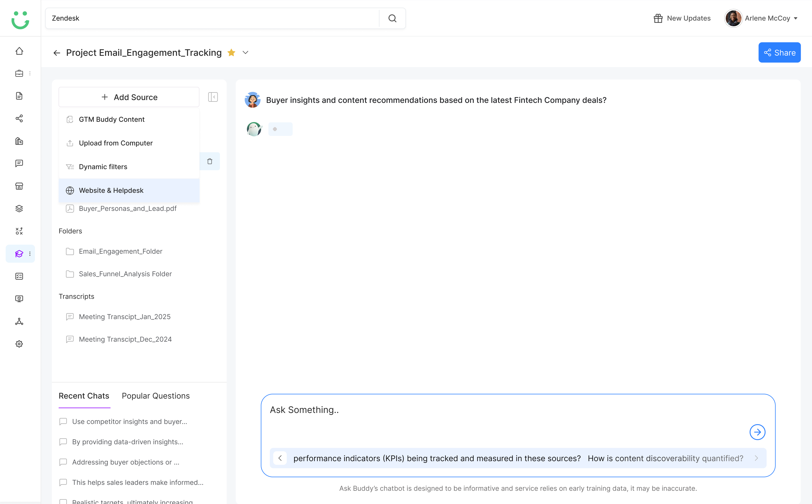
Task: Switch to the Popular Questions tab
Action: (x=156, y=396)
